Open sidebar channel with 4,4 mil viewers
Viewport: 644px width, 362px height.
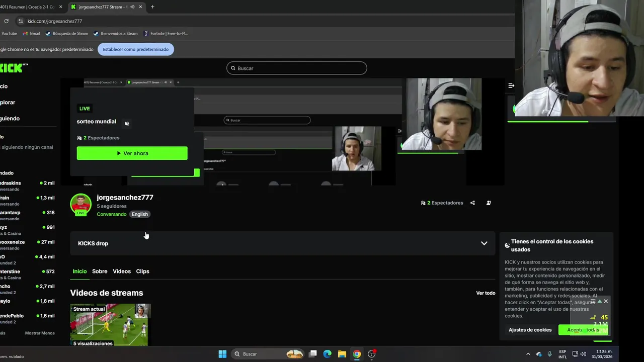pos(27,259)
